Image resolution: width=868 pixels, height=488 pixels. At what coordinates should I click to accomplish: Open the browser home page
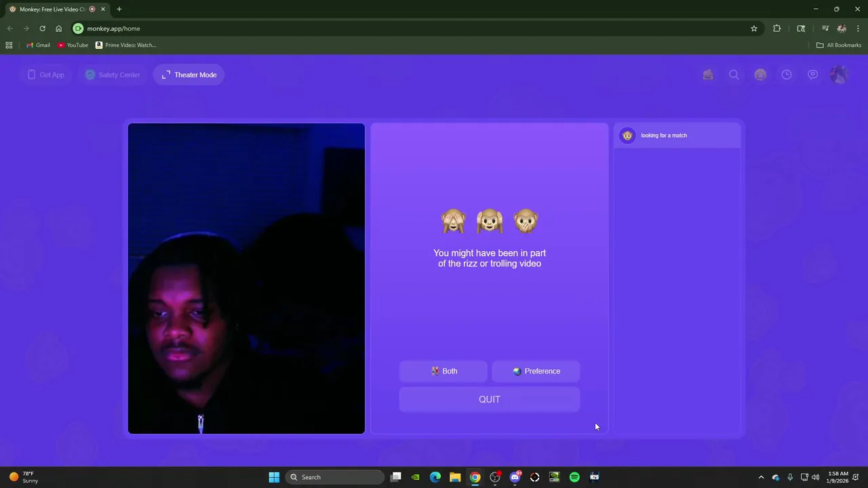click(x=58, y=28)
